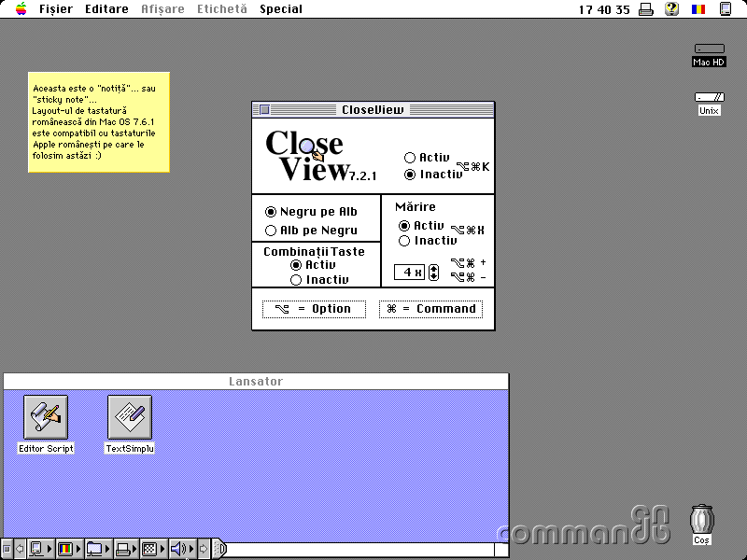
Task: Open the Etichetă menu
Action: pyautogui.click(x=222, y=9)
